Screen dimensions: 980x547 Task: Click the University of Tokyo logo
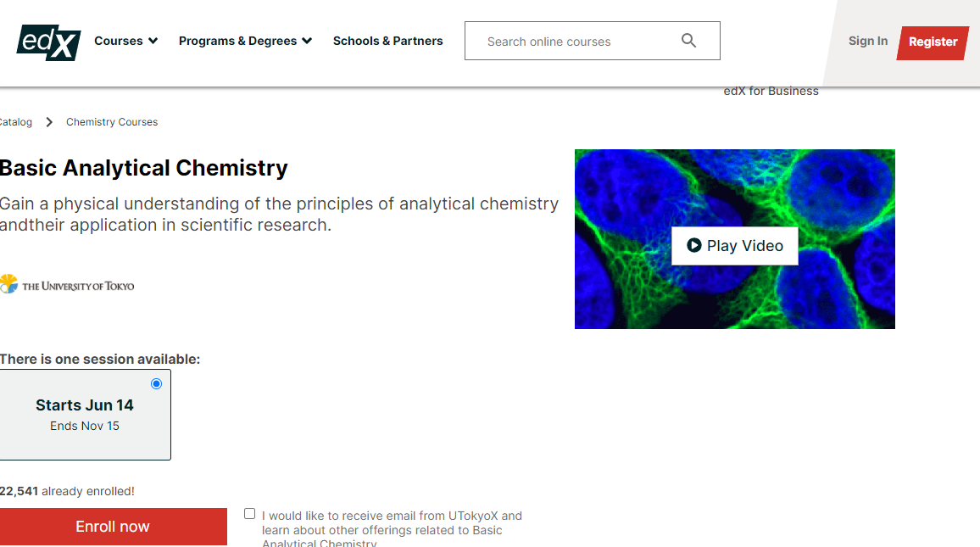[68, 285]
